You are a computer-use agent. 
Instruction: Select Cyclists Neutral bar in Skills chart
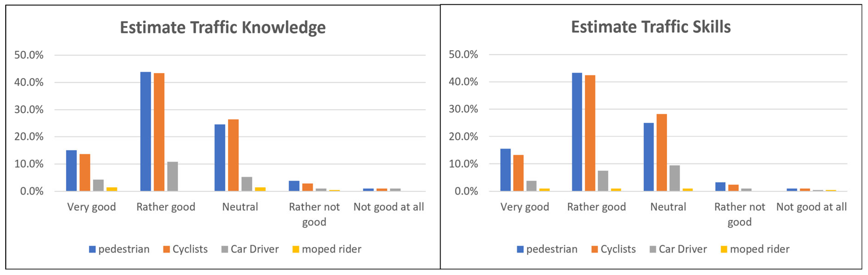pos(661,152)
